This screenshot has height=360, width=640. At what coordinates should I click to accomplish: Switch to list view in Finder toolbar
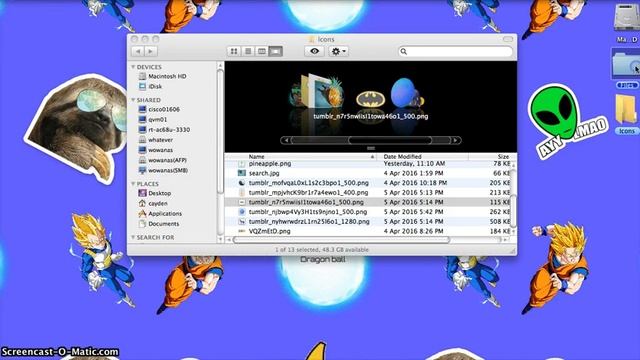(x=248, y=51)
